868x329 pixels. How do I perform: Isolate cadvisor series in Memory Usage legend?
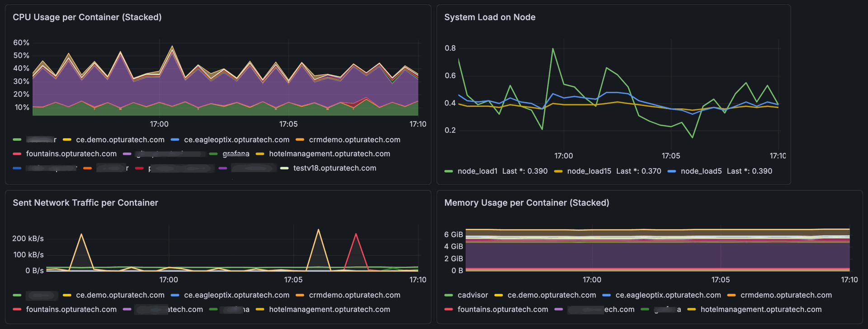(472, 295)
